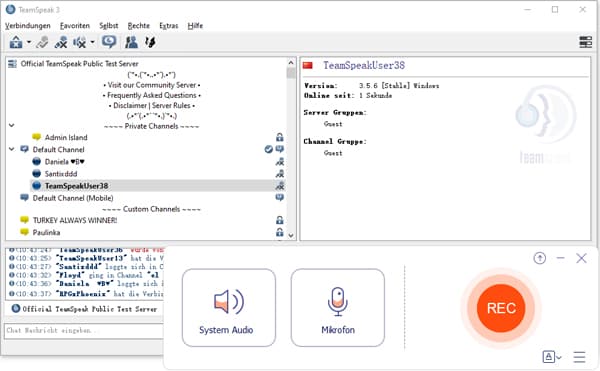Click the upload arrow icon in recorder
600x371 pixels.
tap(540, 258)
